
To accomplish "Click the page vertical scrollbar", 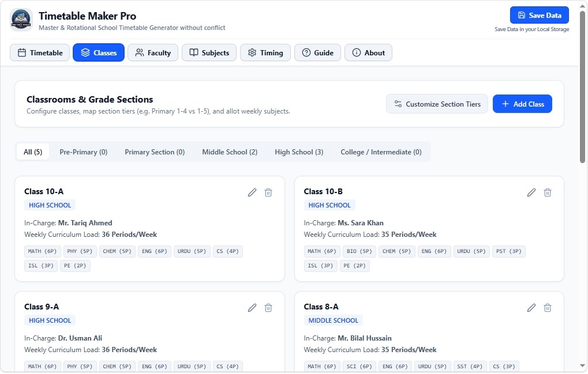I will click(x=582, y=87).
